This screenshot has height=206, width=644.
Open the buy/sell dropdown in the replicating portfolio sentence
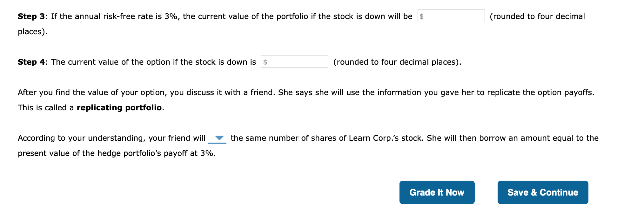coord(218,138)
